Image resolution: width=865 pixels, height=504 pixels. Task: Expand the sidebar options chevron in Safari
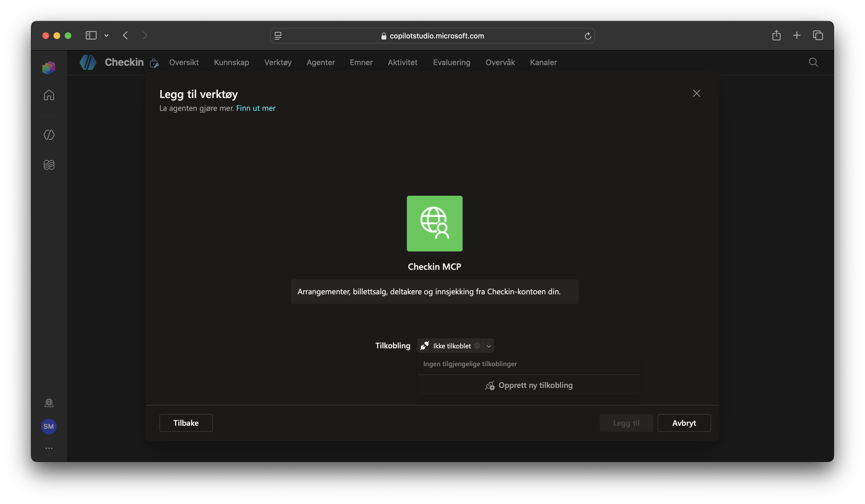pyautogui.click(x=106, y=35)
